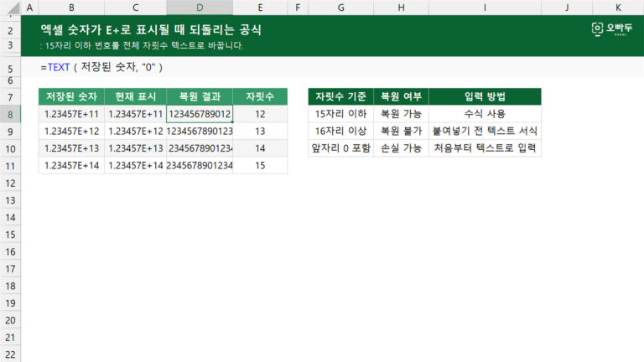
Task: Click cell B8 '1.23457E+11'
Action: [71, 114]
